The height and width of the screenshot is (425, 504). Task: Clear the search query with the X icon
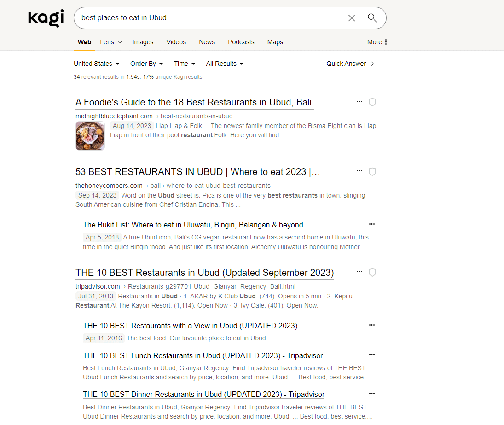352,18
